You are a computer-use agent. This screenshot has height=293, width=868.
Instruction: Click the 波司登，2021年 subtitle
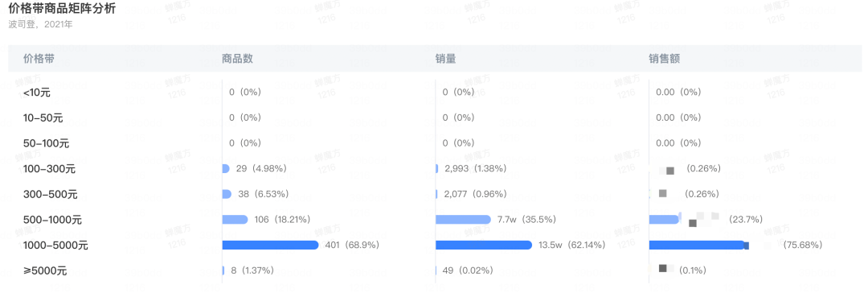click(x=40, y=24)
